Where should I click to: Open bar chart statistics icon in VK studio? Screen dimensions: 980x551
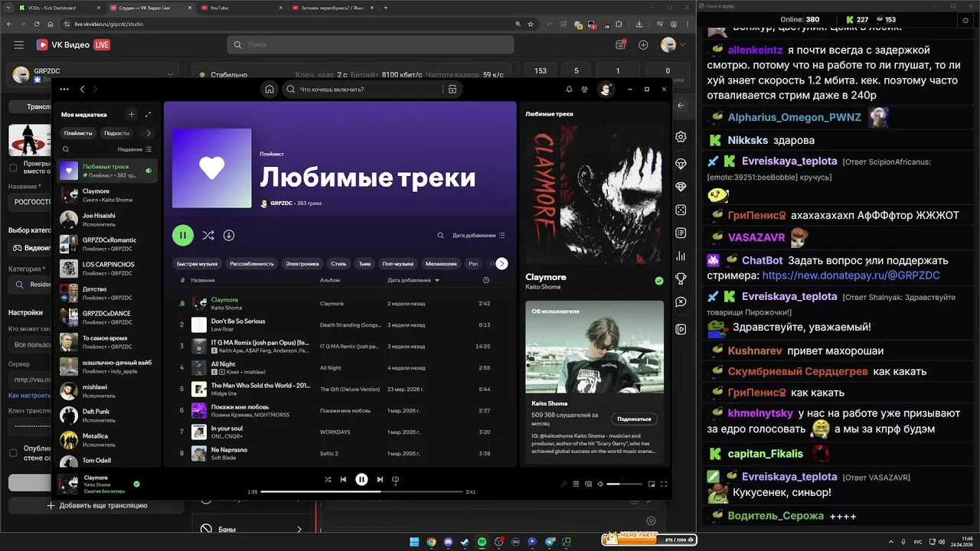(681, 256)
